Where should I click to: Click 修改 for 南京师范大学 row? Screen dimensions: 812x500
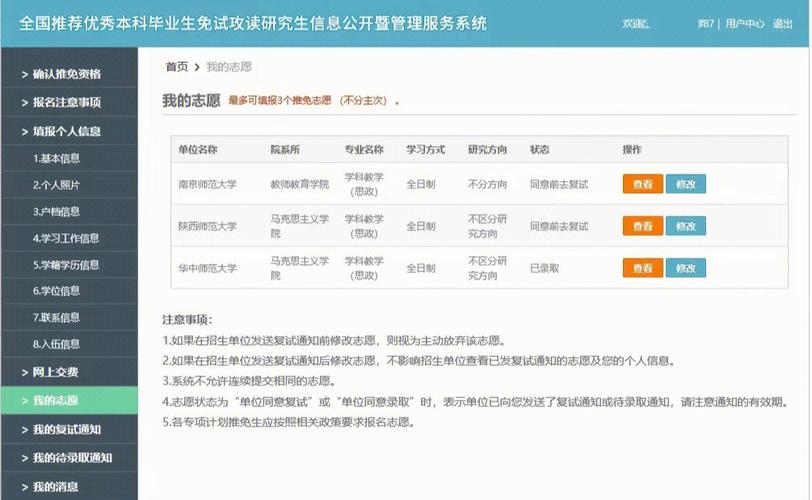pos(686,184)
